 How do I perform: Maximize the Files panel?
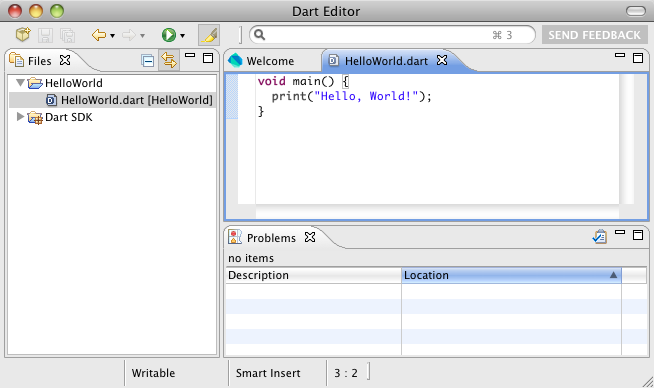pos(208,58)
